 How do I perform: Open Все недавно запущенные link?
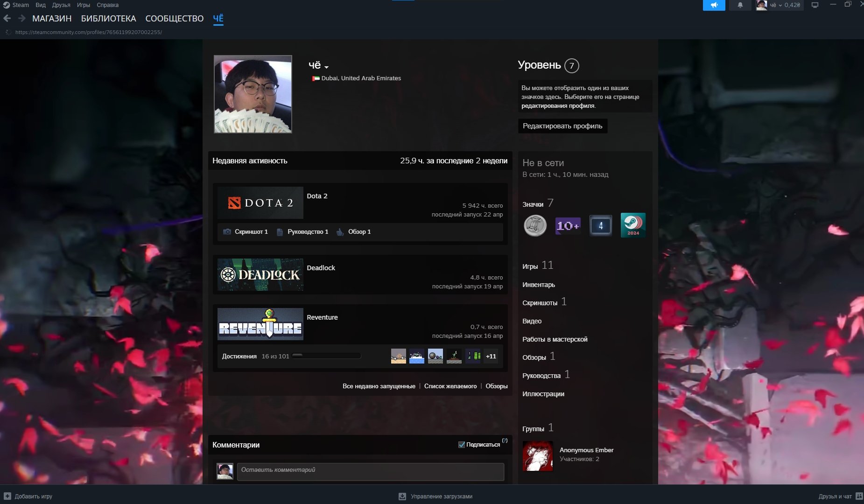pyautogui.click(x=379, y=386)
